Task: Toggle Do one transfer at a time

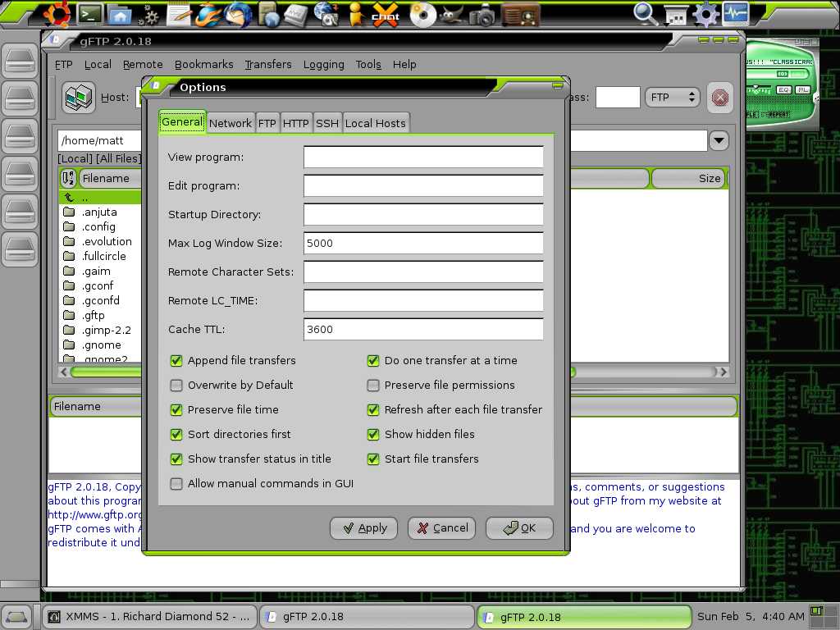Action: click(373, 361)
